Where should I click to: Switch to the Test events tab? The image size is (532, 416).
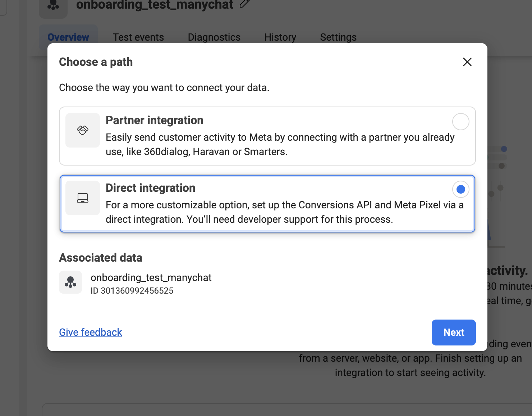click(138, 37)
